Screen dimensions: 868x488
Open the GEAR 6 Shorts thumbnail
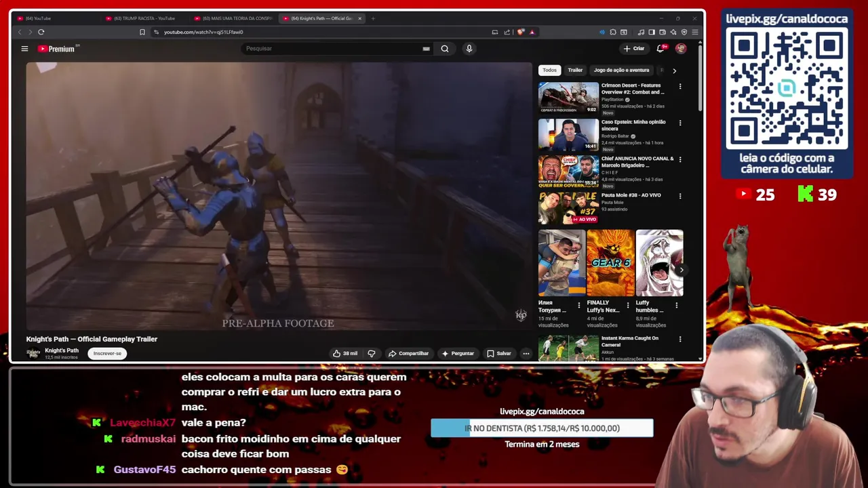(610, 263)
